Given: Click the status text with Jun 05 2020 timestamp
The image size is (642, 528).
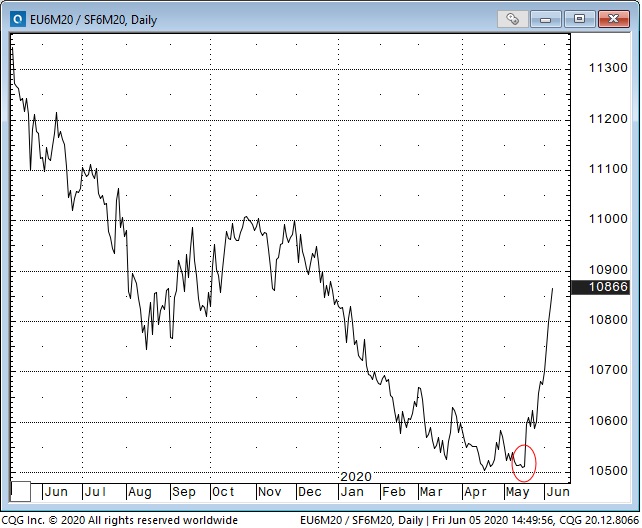Looking at the screenshot, I should 470,520.
